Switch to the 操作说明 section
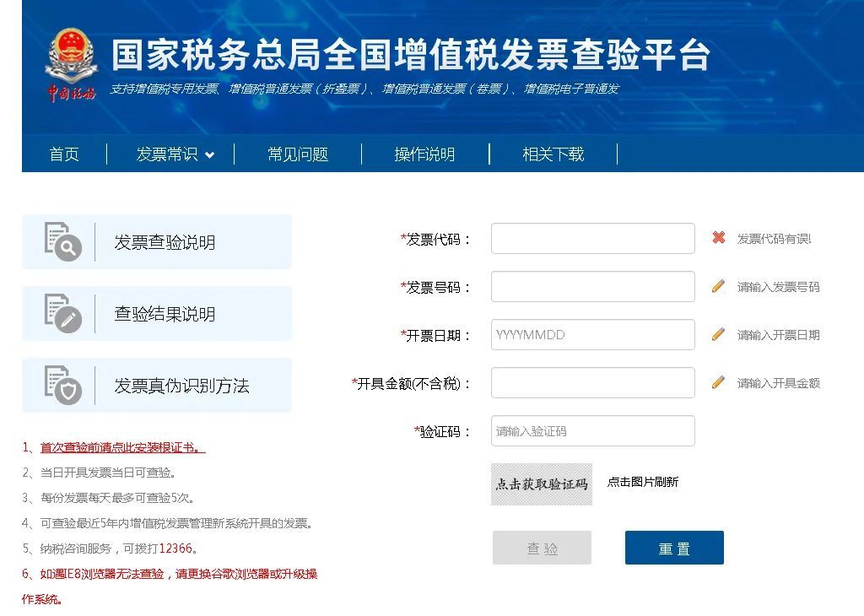864x616 pixels. tap(425, 154)
